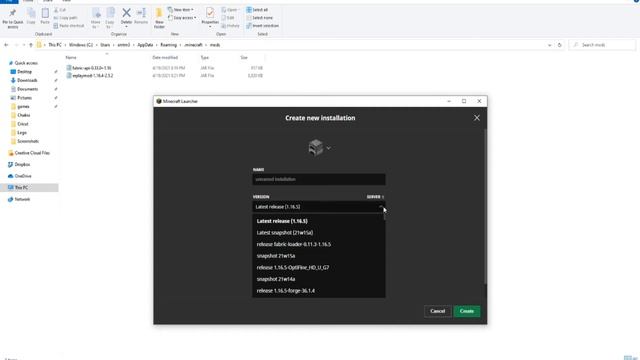
Task: Click Copy path in Explorer ribbon
Action: point(65,18)
